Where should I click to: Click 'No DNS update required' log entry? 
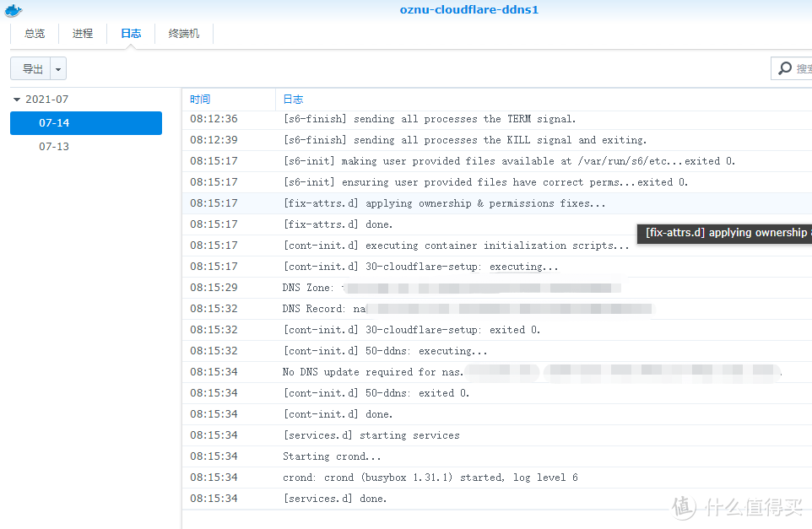[x=497, y=372]
